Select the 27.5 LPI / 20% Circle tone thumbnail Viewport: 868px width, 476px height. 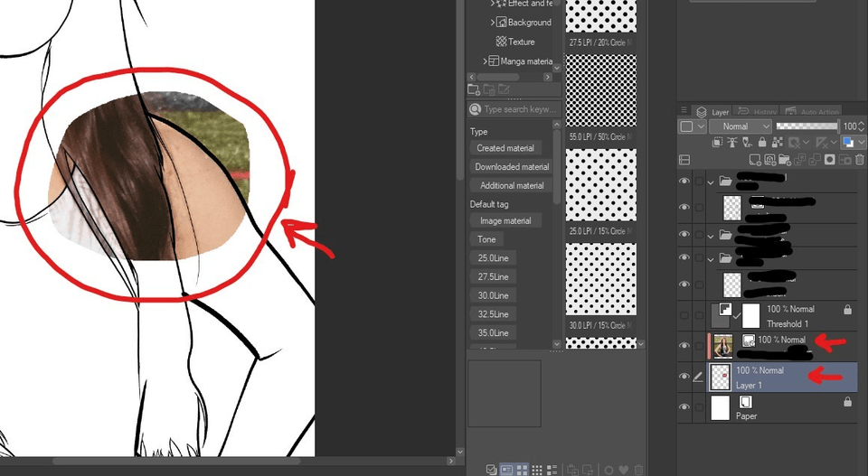click(x=600, y=16)
